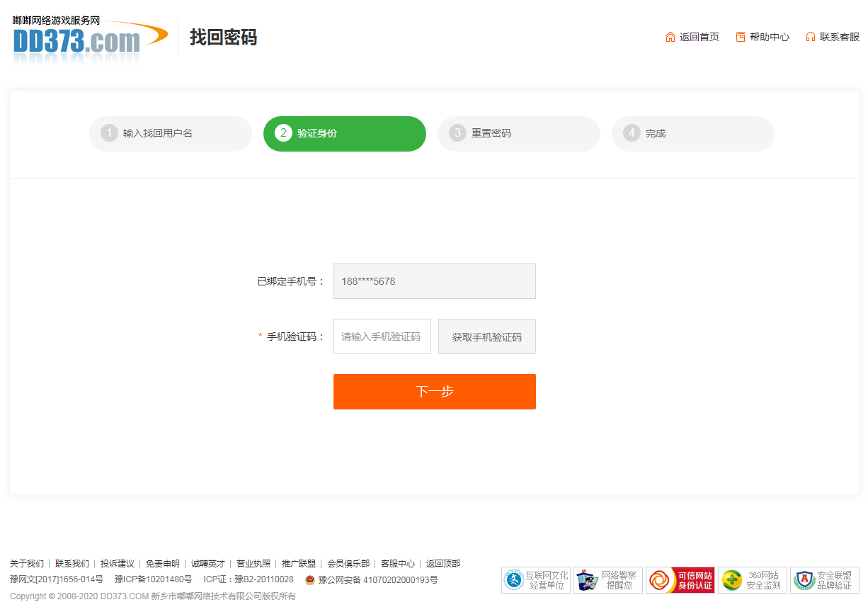This screenshot has height=612, width=868.
Task: Open 诚聘英才 footer link
Action: (208, 564)
